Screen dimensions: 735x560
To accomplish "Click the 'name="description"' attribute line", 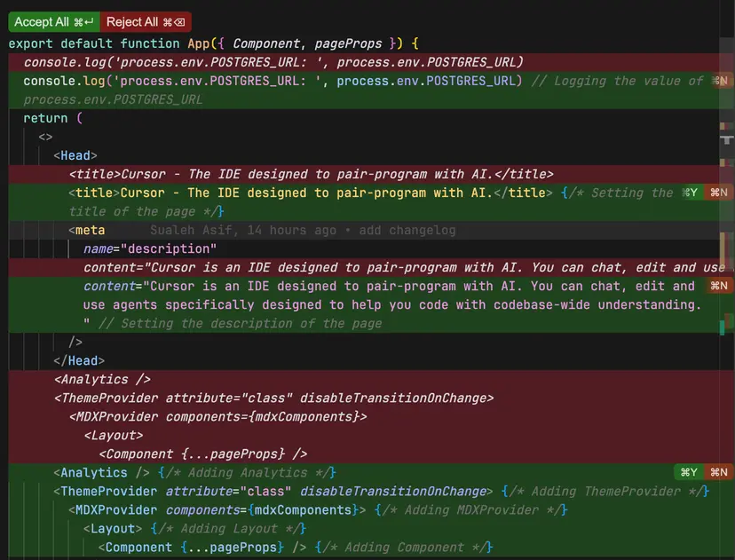I will coord(150,248).
